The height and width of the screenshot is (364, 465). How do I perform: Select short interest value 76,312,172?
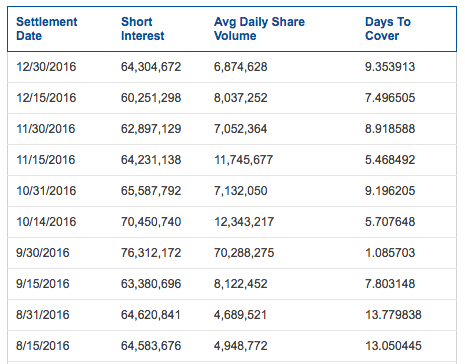click(151, 253)
